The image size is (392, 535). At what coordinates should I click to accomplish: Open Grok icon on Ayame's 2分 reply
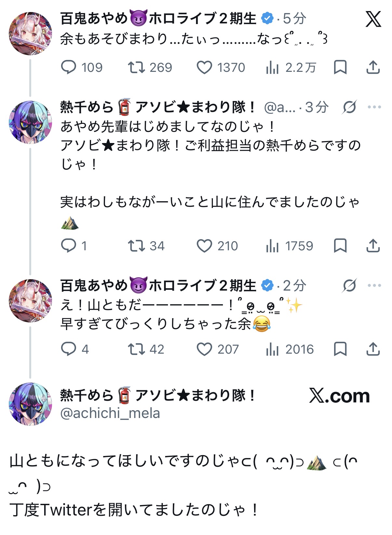click(350, 285)
